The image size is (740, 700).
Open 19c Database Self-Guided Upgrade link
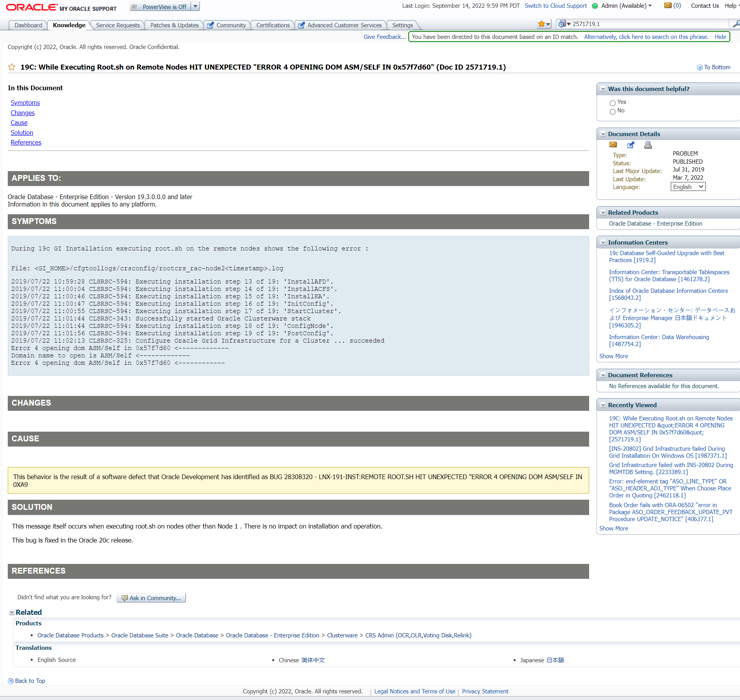click(667, 257)
